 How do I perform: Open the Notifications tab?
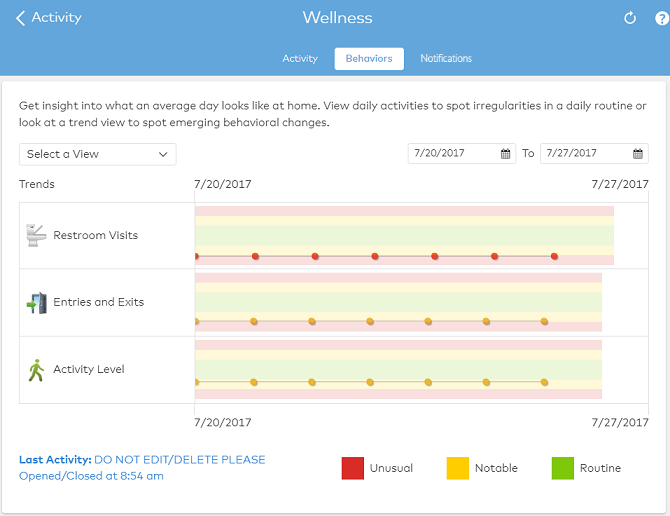tap(446, 59)
